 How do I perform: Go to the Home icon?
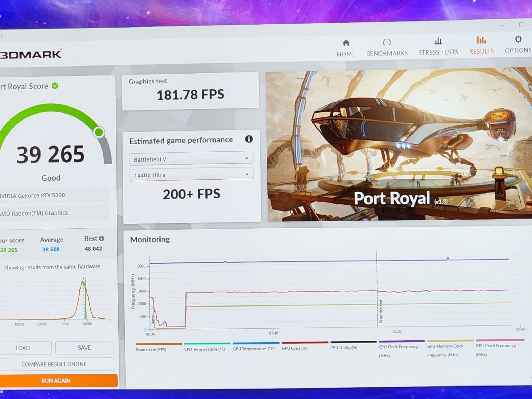pos(346,43)
